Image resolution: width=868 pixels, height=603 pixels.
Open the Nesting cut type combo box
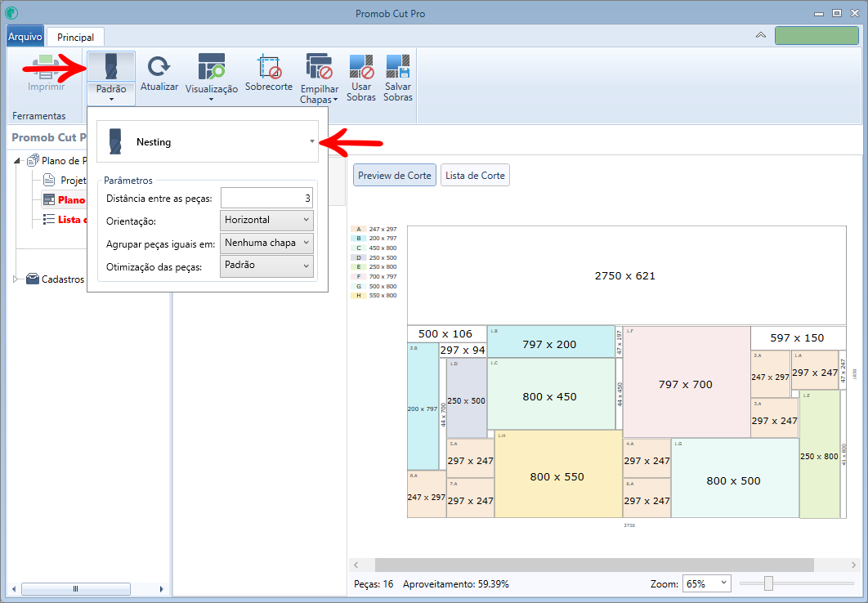pyautogui.click(x=208, y=141)
